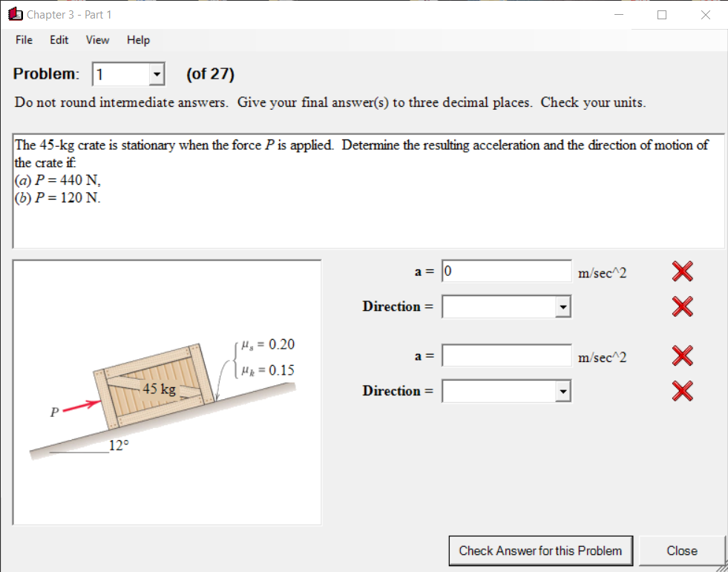Open the View menu
Screen dimensions: 728x572
[96, 40]
